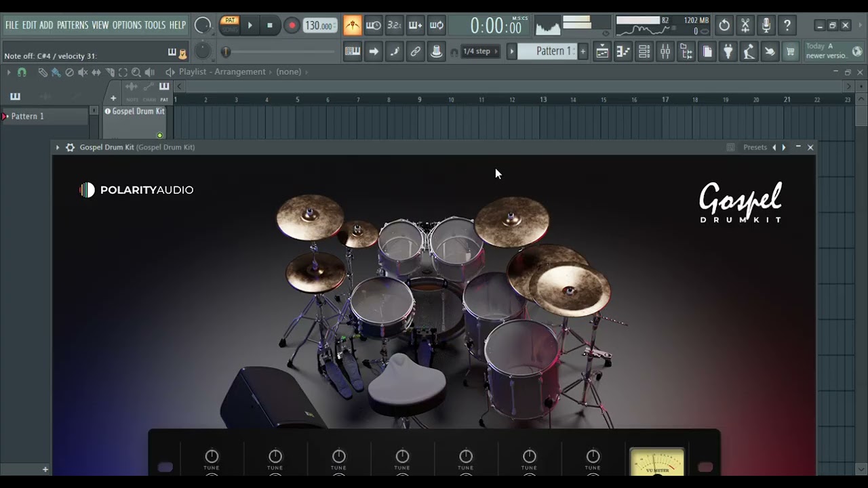Viewport: 868px width, 488px height.
Task: Open the plugin Presets menu
Action: [755, 147]
